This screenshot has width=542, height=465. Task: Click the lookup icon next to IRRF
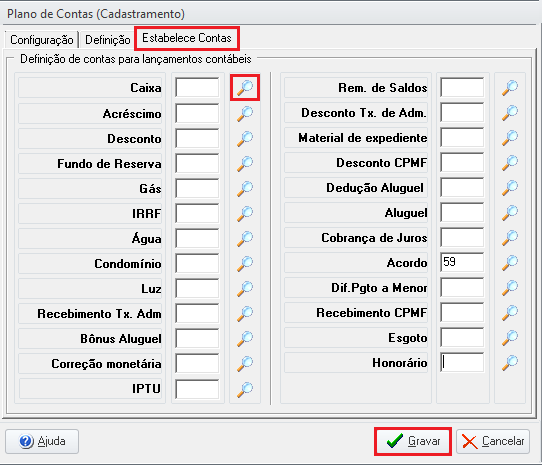[x=245, y=213]
